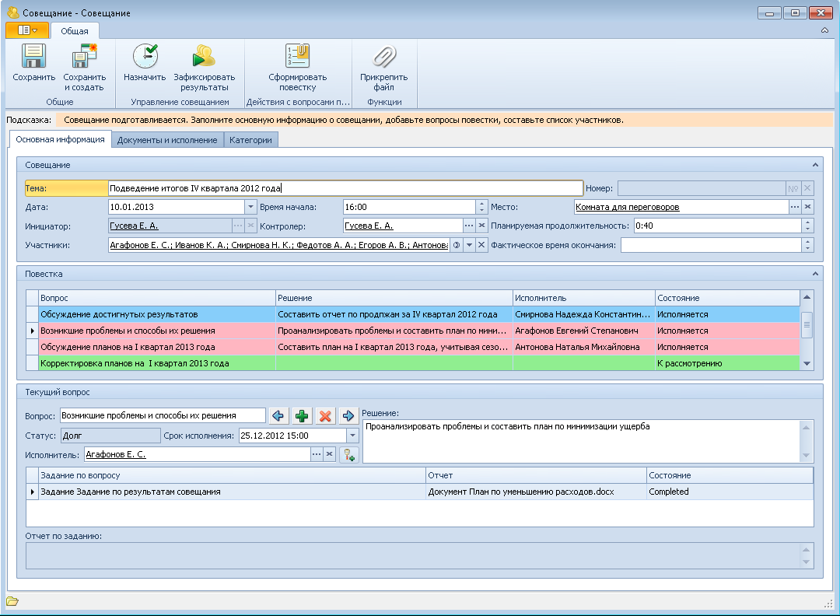Screen dimensions: 840x616
Task: Clear the Участники list
Action: point(481,245)
